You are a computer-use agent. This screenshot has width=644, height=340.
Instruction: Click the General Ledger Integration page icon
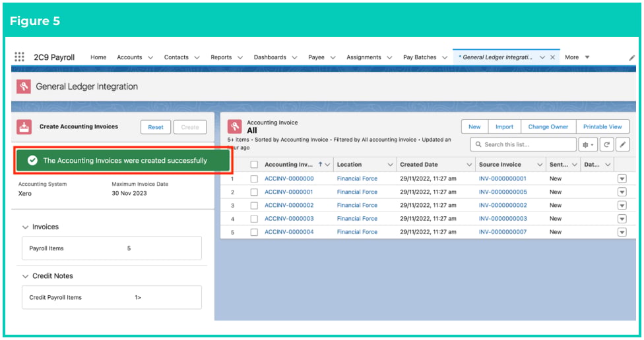24,86
